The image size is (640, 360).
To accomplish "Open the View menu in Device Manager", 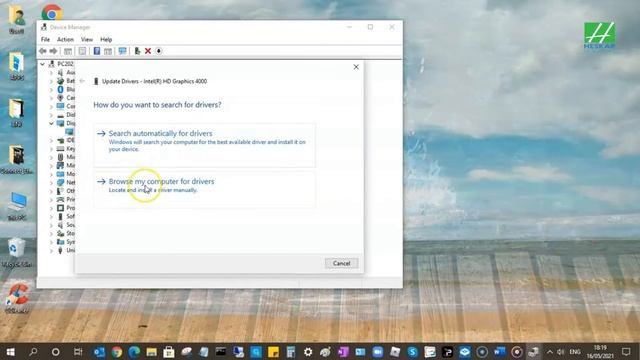I will [x=87, y=40].
